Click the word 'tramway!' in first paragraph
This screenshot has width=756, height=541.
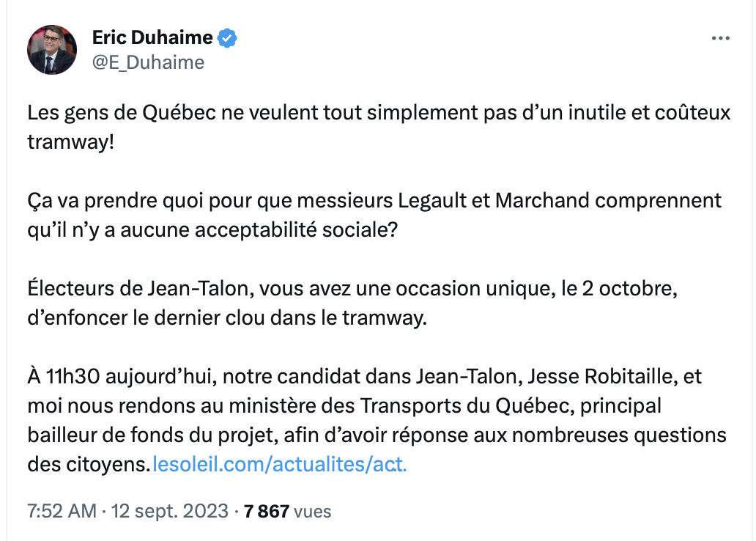[x=71, y=142]
